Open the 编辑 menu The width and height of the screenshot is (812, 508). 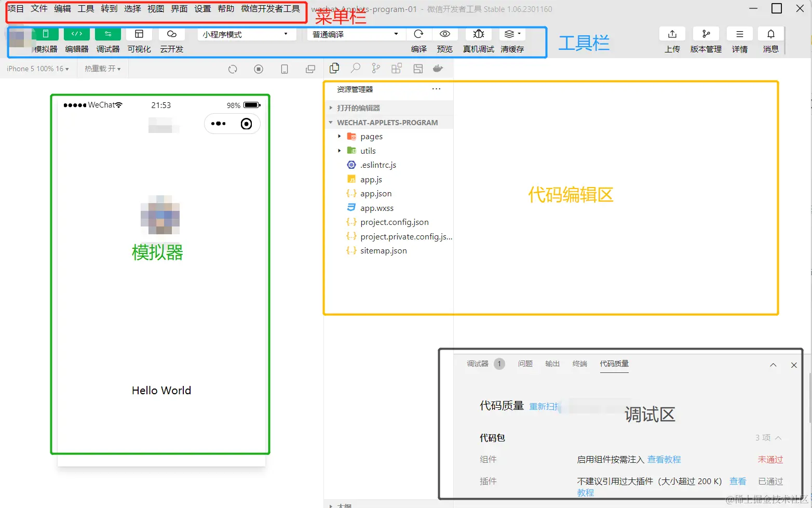(x=62, y=9)
